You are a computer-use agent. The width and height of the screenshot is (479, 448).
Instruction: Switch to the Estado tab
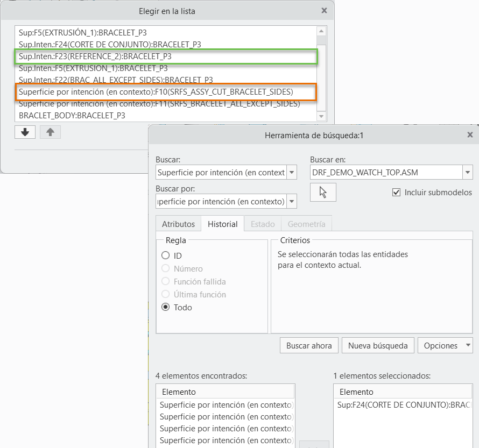(263, 224)
